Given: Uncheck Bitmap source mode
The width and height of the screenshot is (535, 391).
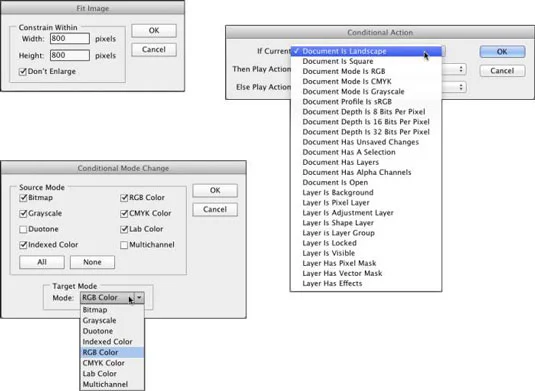Looking at the screenshot, I should pos(23,198).
